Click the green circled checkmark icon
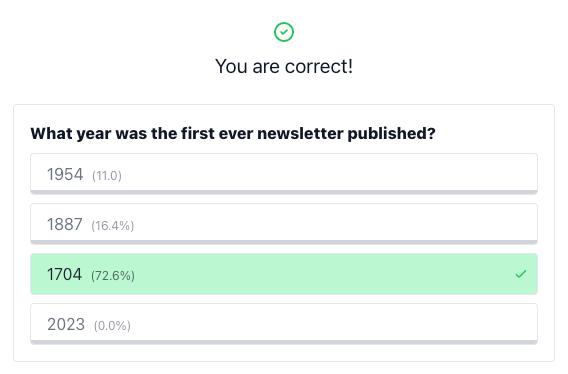The width and height of the screenshot is (568, 374). point(284,32)
